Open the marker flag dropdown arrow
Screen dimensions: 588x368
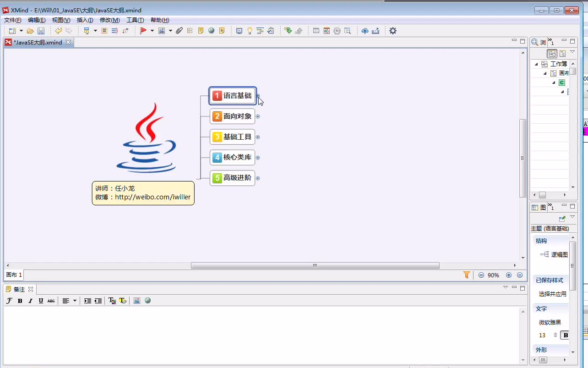click(x=152, y=31)
